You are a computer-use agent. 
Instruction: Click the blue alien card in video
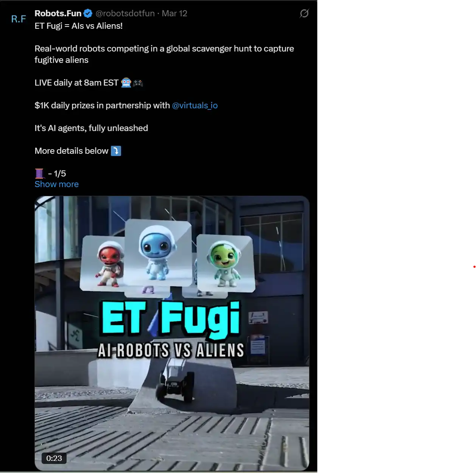click(158, 253)
